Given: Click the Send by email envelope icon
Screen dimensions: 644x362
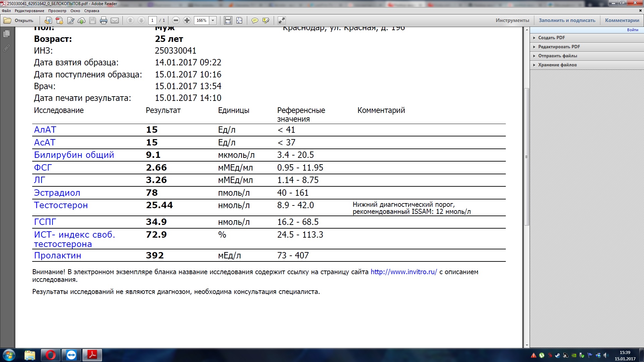Looking at the screenshot, I should tap(115, 20).
